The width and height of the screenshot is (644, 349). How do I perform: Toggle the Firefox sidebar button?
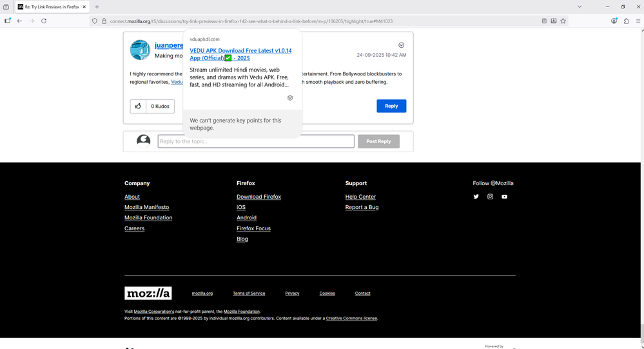click(x=8, y=21)
